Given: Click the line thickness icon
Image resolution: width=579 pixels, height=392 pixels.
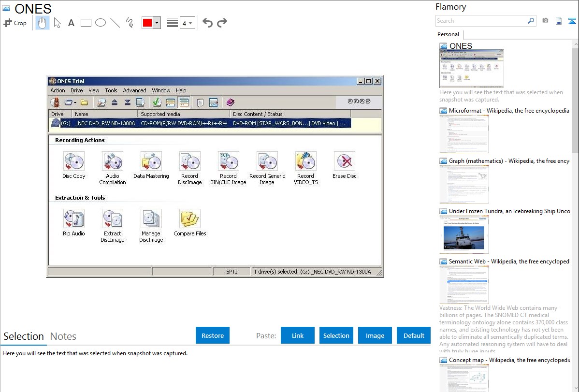Looking at the screenshot, I should tap(173, 23).
